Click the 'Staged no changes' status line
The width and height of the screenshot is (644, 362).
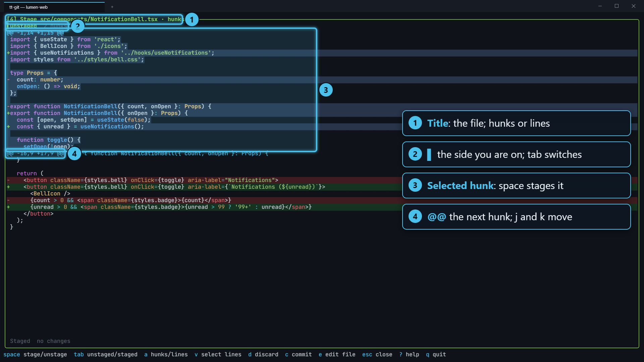tap(40, 341)
